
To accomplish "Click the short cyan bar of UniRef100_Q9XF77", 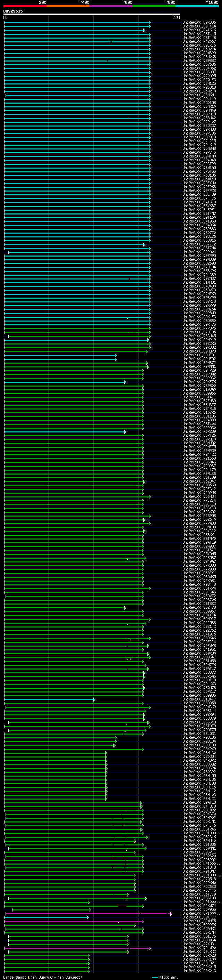I will [46, 917].
